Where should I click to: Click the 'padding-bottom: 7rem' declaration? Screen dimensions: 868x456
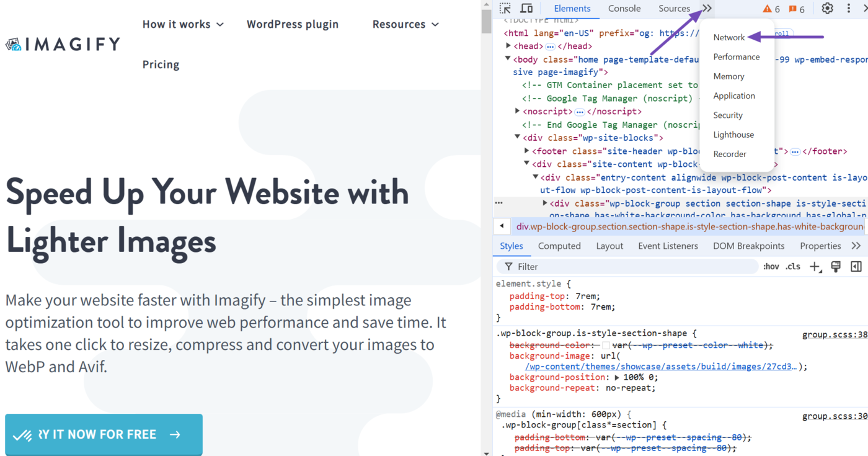(x=563, y=306)
